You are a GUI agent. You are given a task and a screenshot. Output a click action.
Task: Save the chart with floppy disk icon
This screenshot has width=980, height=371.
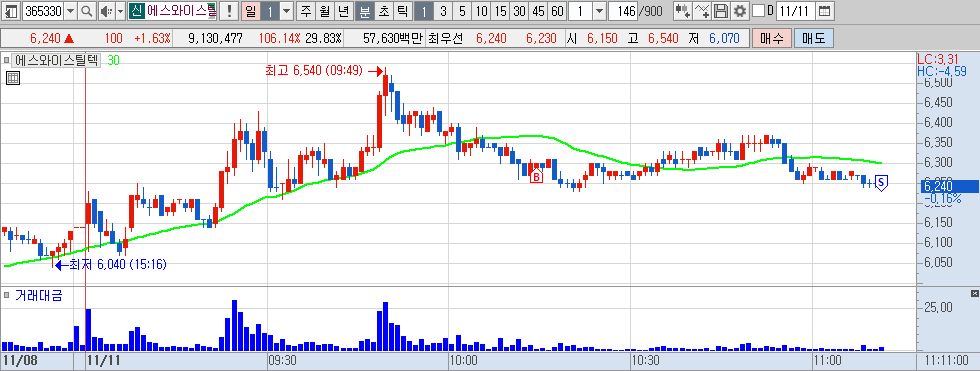click(x=721, y=11)
